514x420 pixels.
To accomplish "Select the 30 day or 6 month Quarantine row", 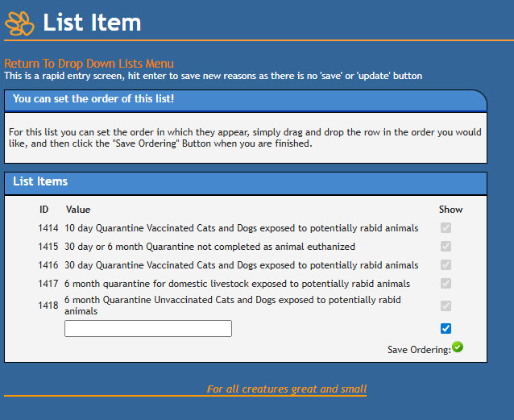I will click(x=209, y=247).
